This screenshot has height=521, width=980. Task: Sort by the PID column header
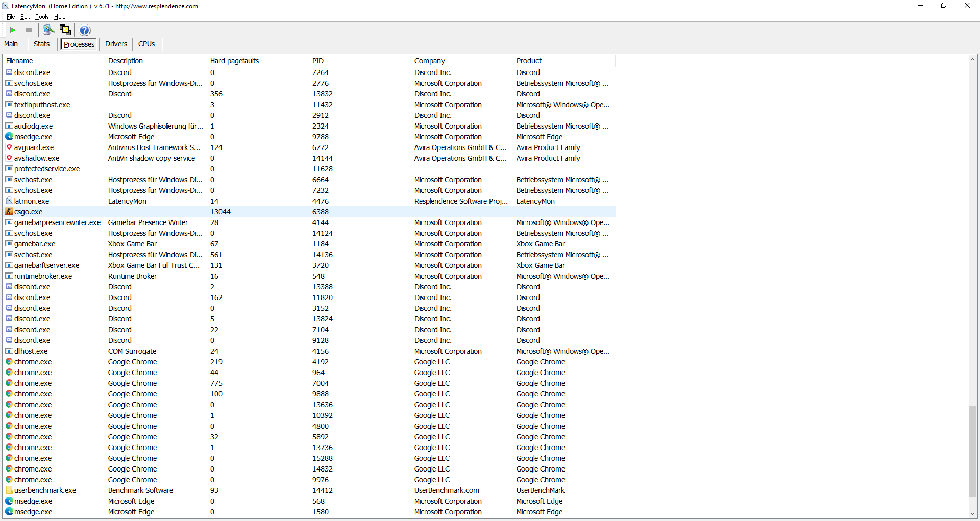(360, 61)
